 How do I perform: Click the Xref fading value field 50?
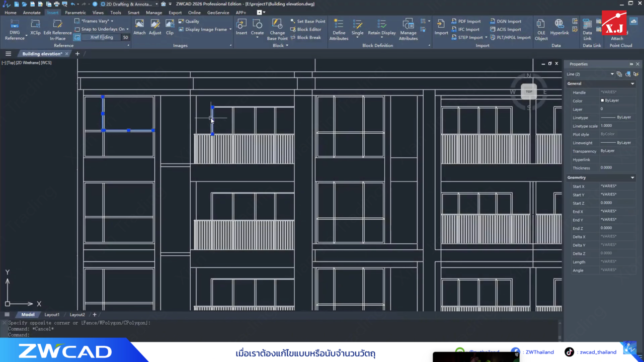[x=125, y=37]
